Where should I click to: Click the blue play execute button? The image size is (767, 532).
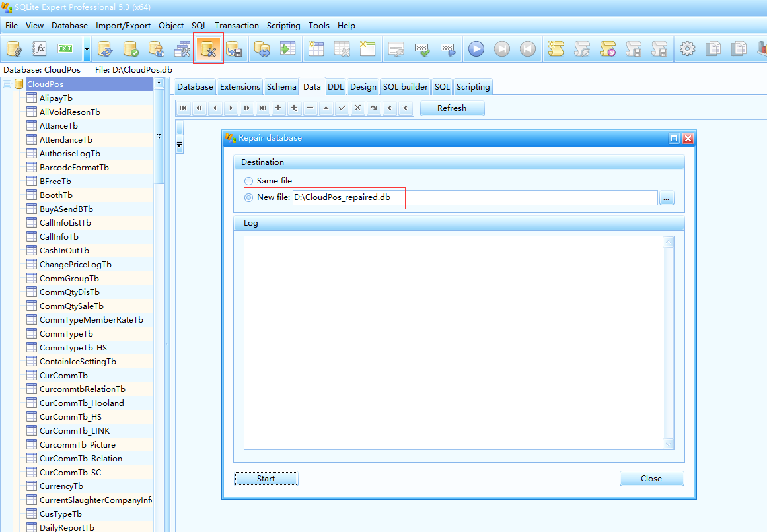coord(476,49)
